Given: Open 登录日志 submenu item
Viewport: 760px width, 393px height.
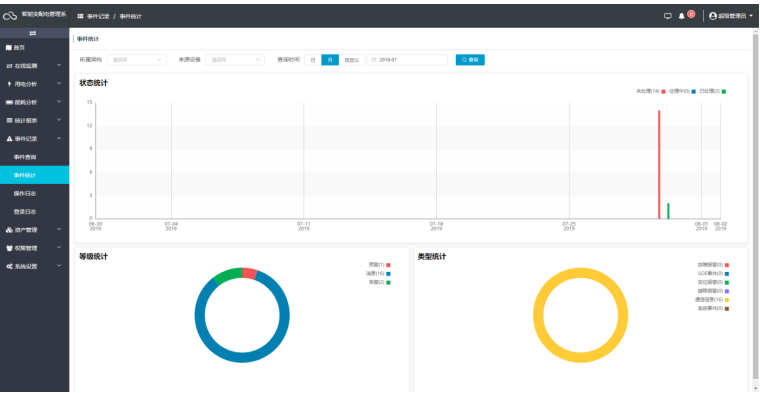Looking at the screenshot, I should point(34,212).
